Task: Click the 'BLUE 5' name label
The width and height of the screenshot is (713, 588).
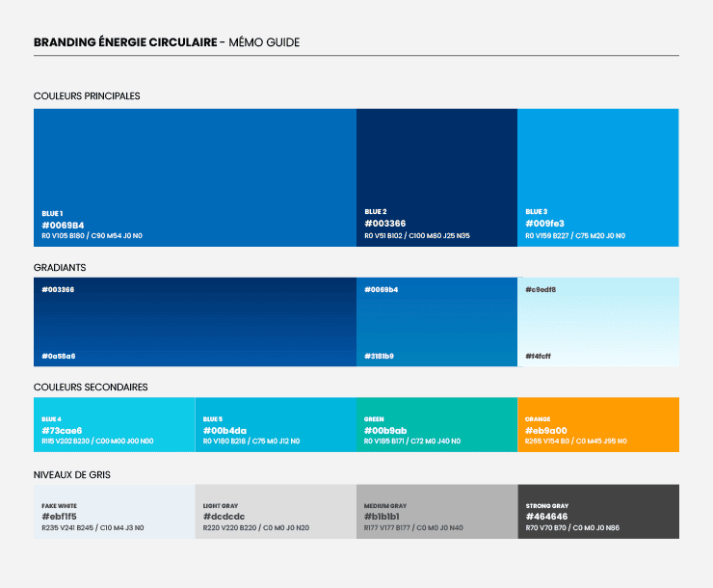Action: coord(213,419)
